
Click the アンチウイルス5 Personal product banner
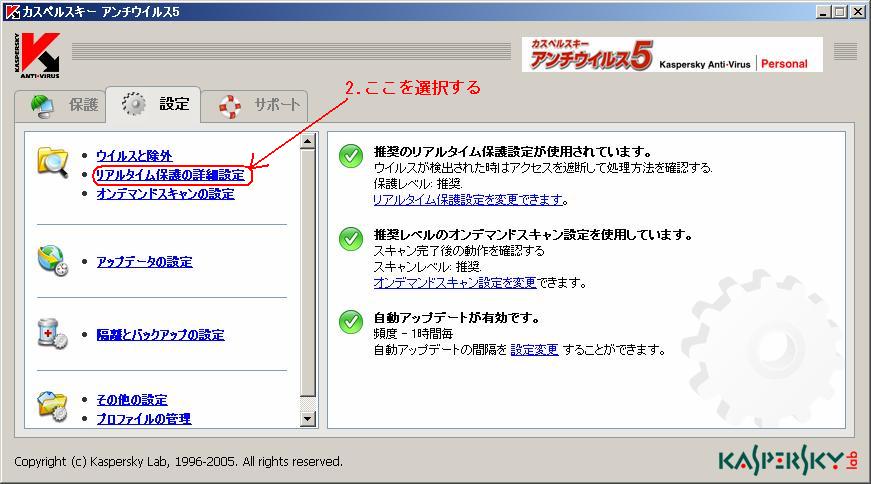tap(672, 54)
